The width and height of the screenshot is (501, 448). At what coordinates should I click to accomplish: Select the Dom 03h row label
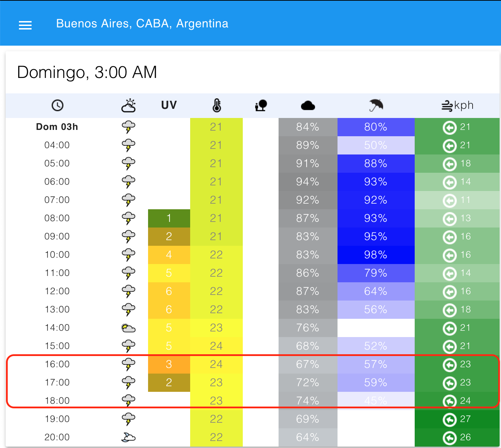pos(57,127)
